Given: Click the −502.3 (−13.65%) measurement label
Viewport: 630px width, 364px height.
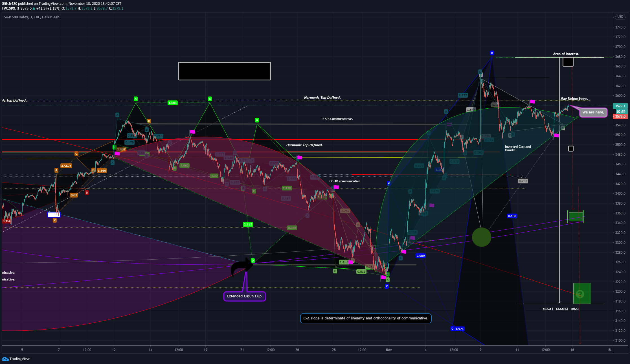Looking at the screenshot, I should tap(559, 309).
